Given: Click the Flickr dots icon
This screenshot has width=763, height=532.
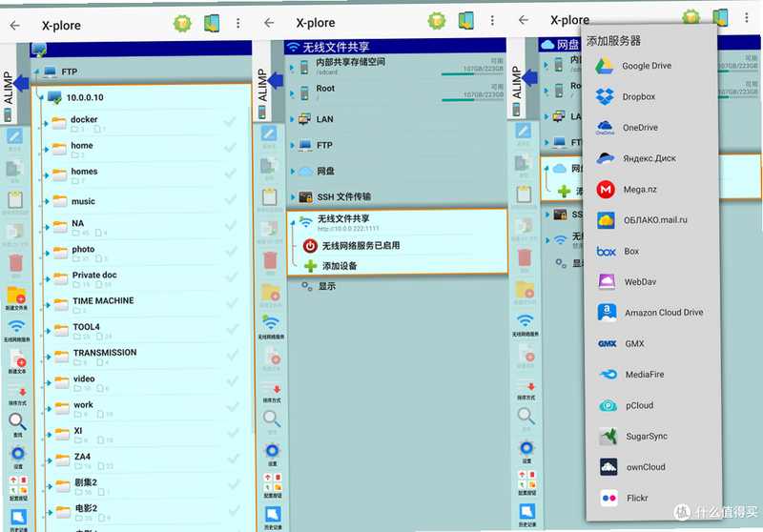Looking at the screenshot, I should coord(608,498).
